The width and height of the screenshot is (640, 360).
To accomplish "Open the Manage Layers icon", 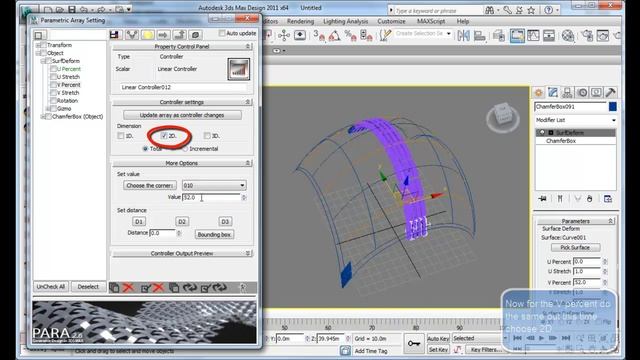I will (499, 36).
